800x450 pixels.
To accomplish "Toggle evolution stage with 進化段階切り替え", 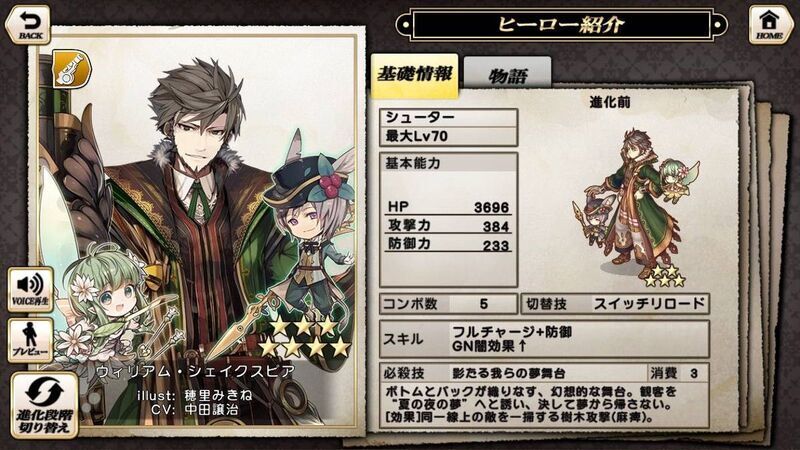I will pos(45,405).
